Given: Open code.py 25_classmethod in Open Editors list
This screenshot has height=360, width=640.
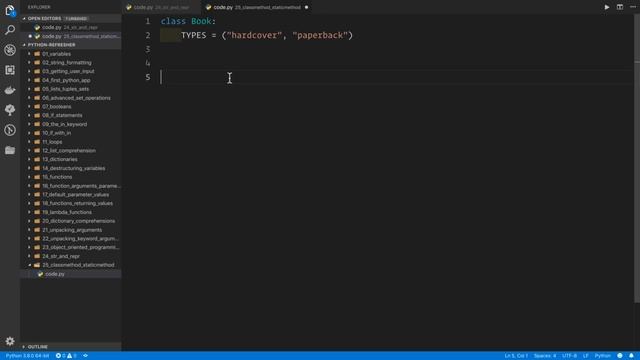Looking at the screenshot, I should [70, 36].
